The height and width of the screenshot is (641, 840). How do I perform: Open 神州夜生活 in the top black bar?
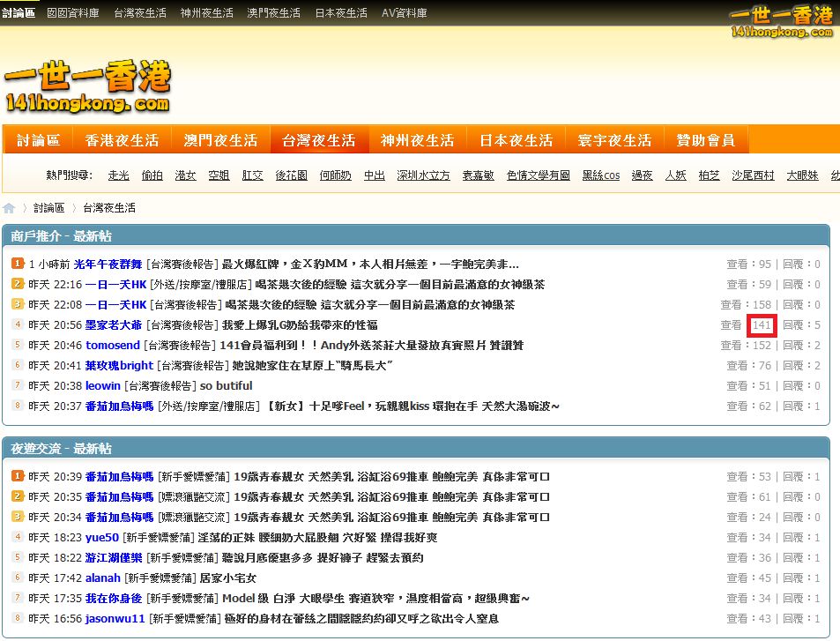coord(207,13)
